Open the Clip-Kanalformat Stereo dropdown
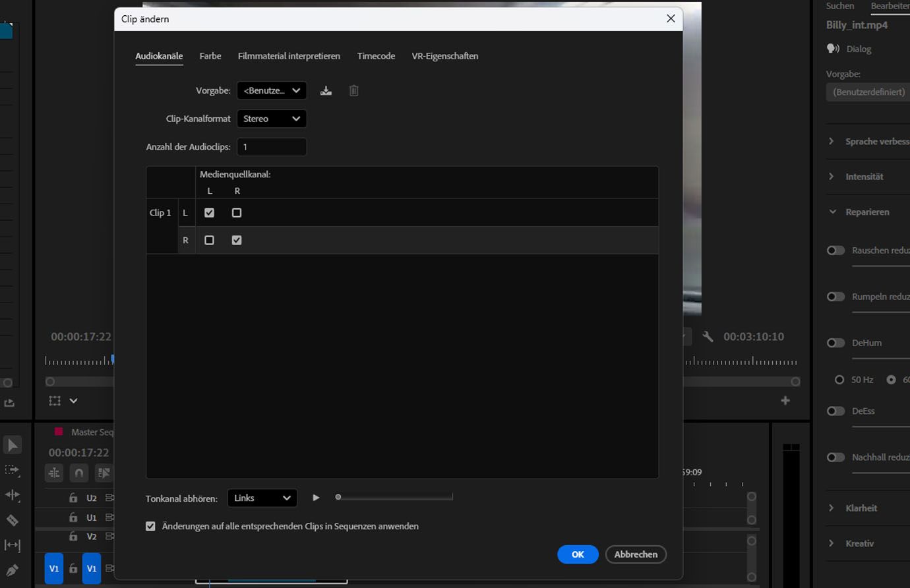The image size is (910, 588). pos(272,119)
